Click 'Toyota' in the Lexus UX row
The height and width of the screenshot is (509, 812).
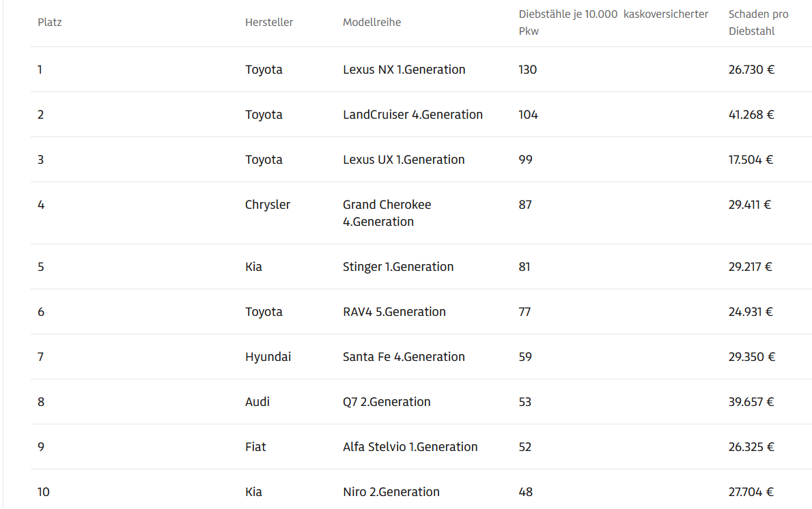[x=264, y=160]
